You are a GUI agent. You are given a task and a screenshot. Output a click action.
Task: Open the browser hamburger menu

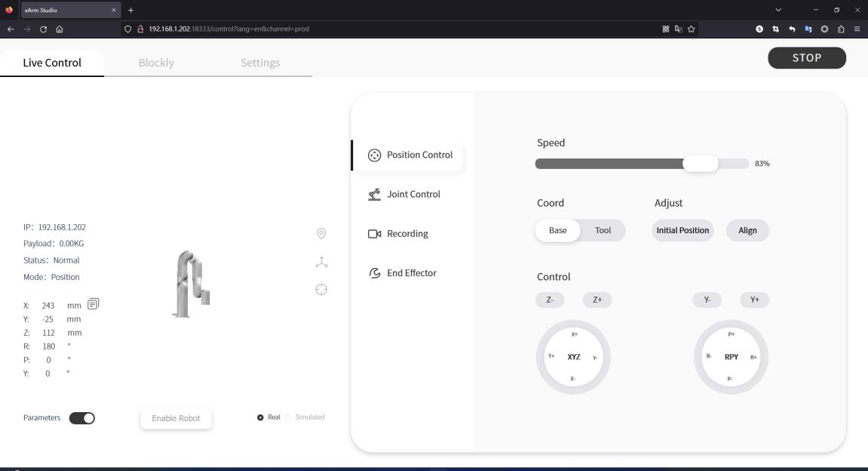click(x=857, y=29)
